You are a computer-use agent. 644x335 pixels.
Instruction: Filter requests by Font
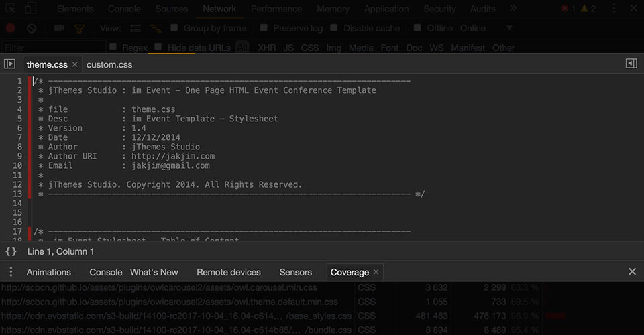(x=389, y=48)
